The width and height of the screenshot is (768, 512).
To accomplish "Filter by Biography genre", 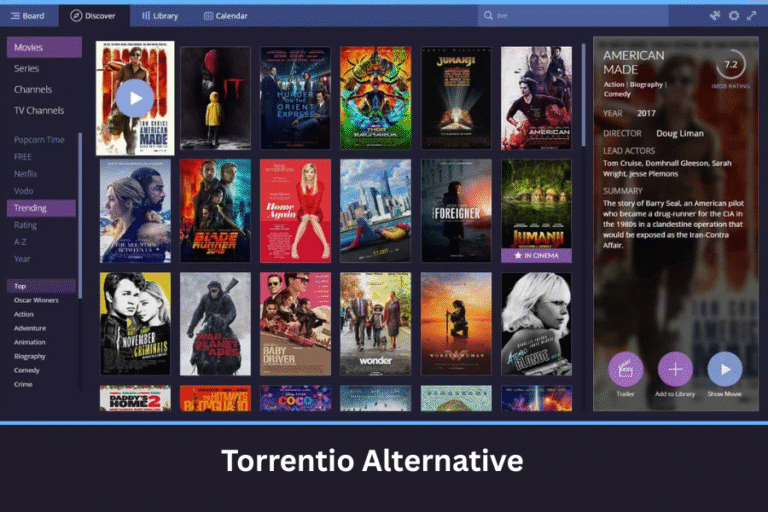I will coord(29,356).
